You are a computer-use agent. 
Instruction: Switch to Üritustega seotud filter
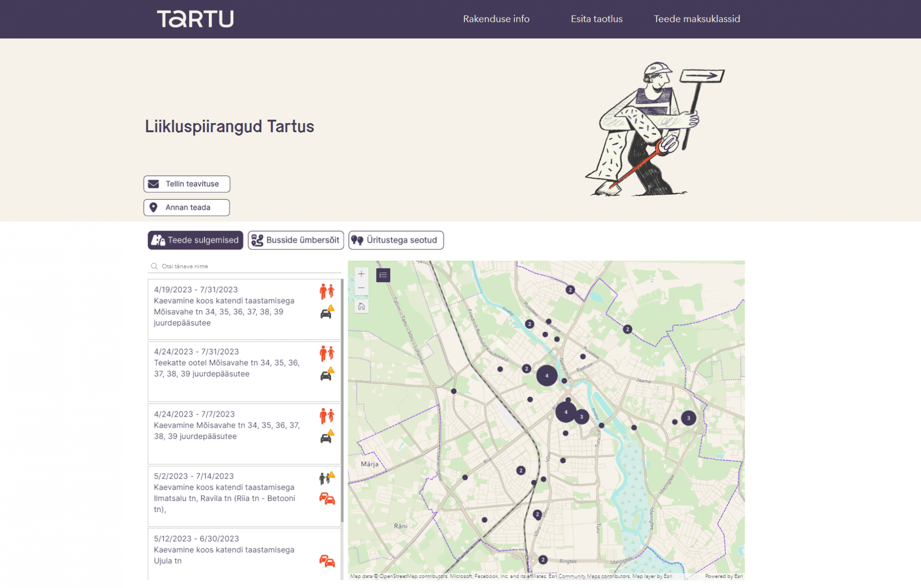tap(396, 240)
